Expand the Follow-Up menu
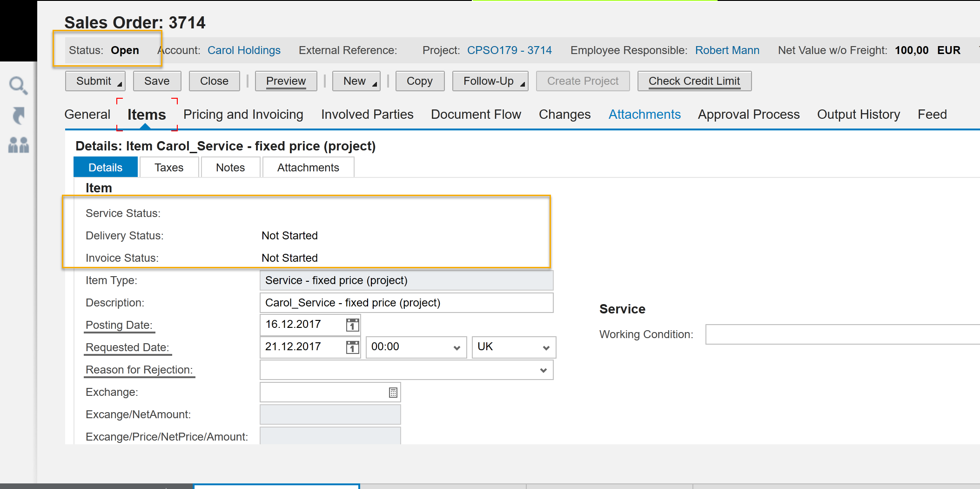This screenshot has height=489, width=980. [523, 84]
